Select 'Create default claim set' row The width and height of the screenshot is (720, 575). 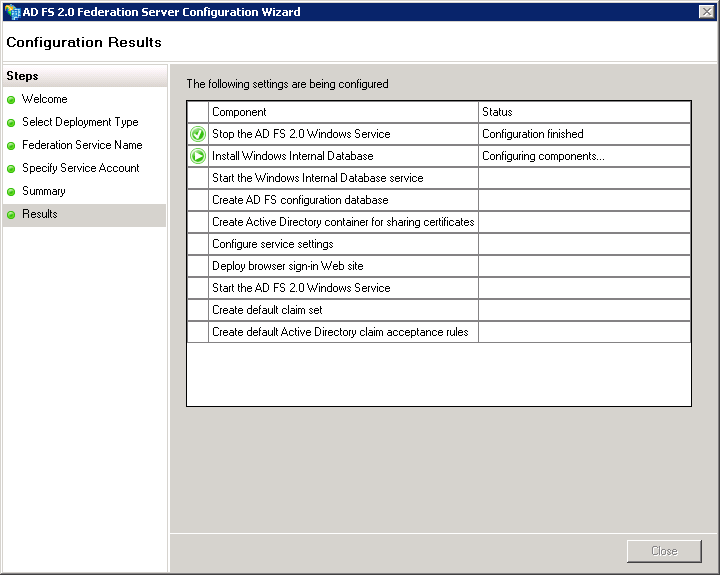point(439,310)
